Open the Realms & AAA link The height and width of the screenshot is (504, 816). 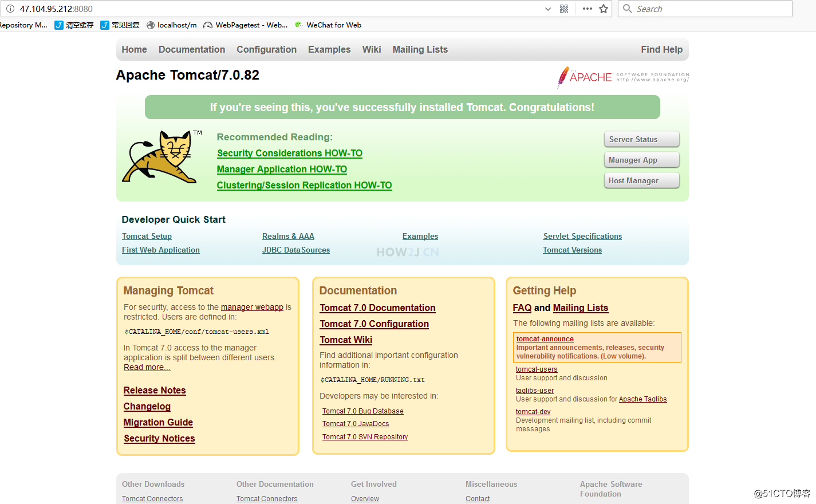288,236
